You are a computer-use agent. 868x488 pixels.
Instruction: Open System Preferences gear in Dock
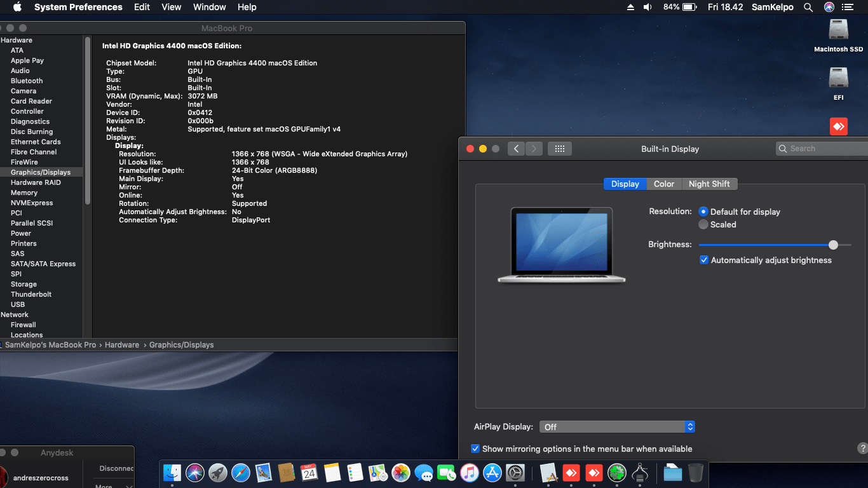point(515,472)
